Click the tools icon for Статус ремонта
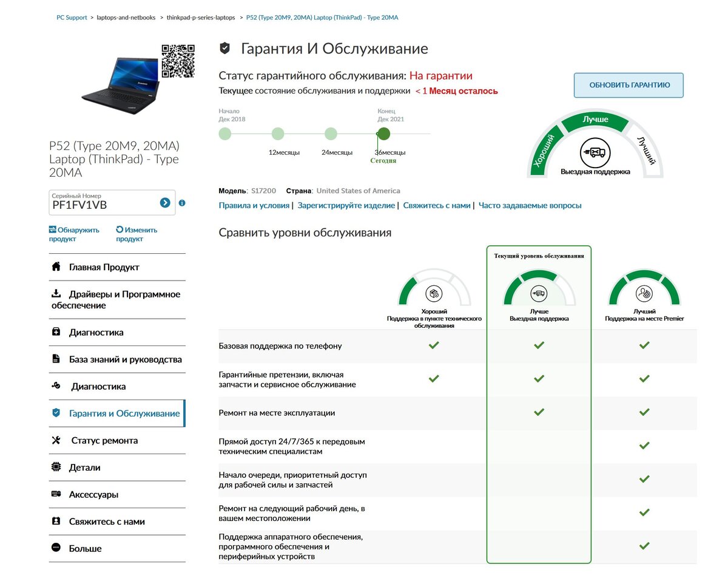Screen dimensions: 728x575 (56, 440)
